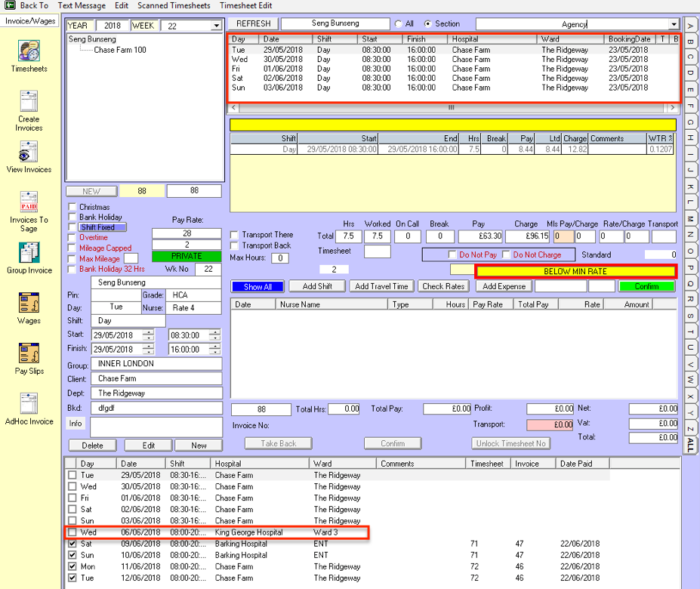Open the Pay Slips icon
The image size is (700, 589).
29,353
